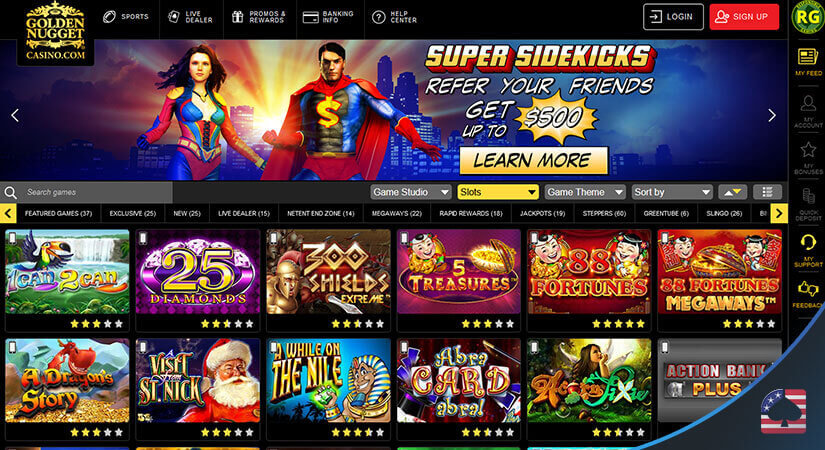Viewport: 825px width, 450px height.
Task: Open My Account in sidebar
Action: coord(808,111)
